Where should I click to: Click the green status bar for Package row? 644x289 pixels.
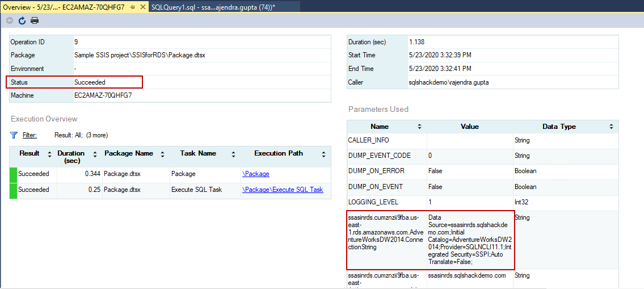13,175
